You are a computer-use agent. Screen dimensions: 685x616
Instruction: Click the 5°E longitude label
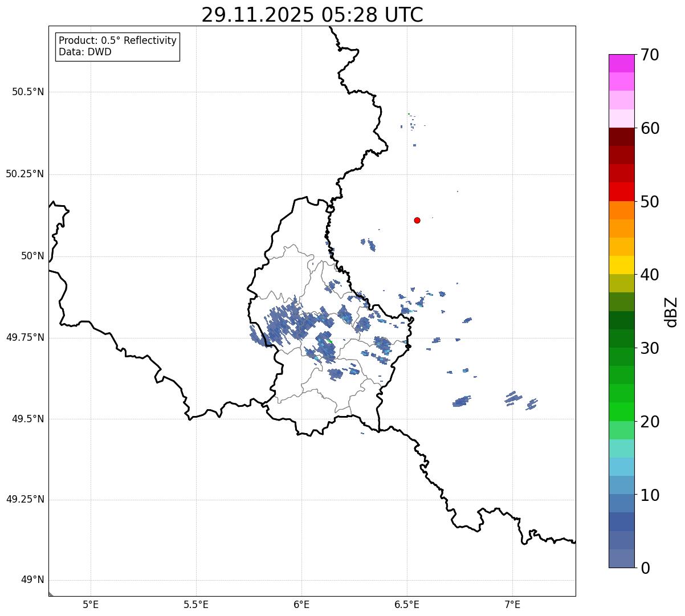pyautogui.click(x=91, y=604)
